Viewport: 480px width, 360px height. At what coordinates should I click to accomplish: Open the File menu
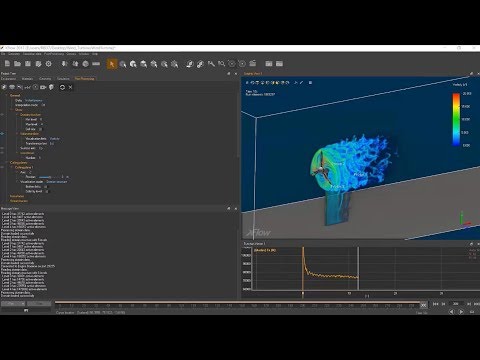point(3,54)
